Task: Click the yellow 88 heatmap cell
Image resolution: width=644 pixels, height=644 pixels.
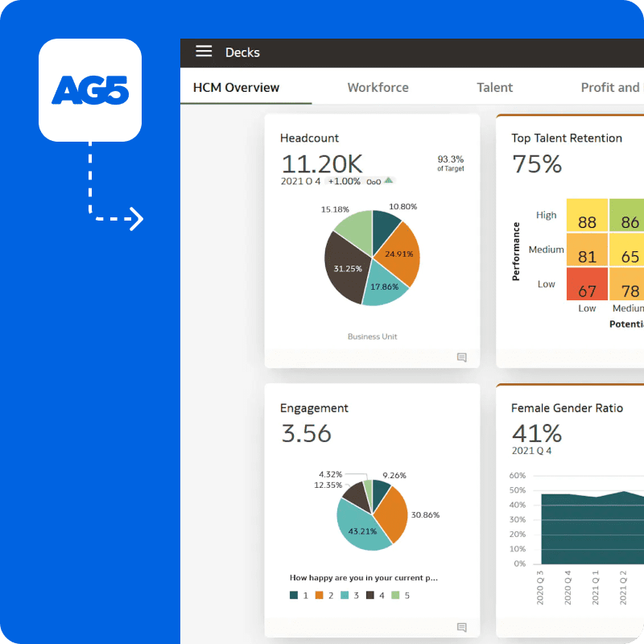Action: (587, 222)
